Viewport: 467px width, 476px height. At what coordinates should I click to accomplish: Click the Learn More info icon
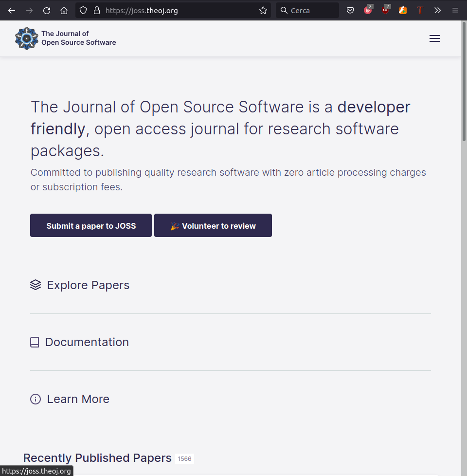coord(36,399)
